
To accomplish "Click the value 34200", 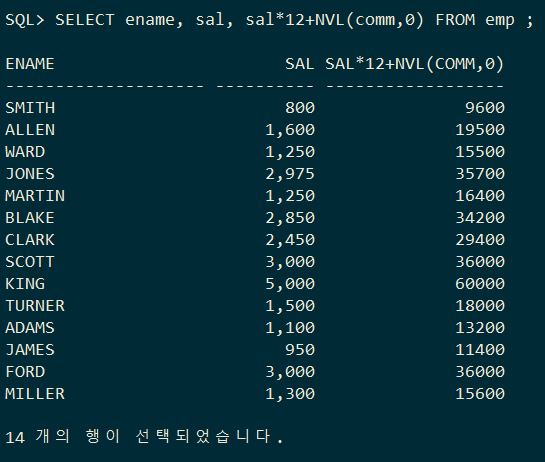I will point(480,218).
